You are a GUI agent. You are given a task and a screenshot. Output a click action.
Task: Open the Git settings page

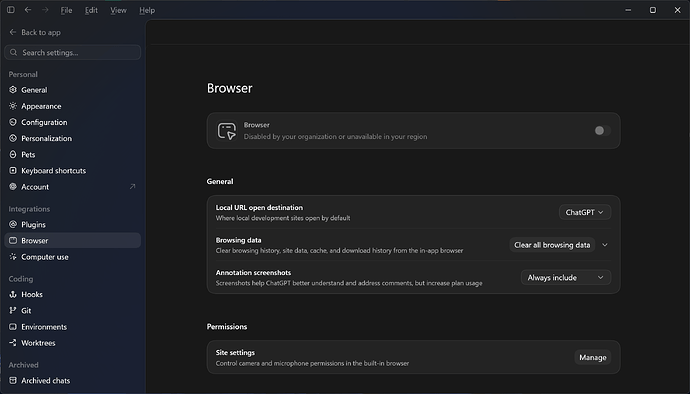coord(73,310)
